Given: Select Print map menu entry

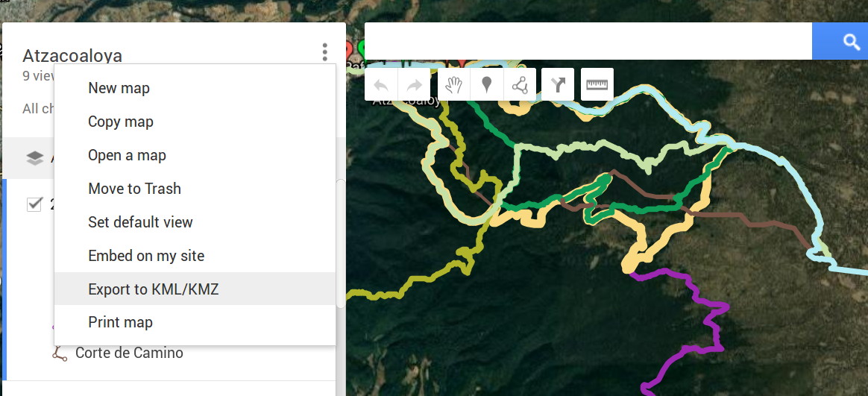Looking at the screenshot, I should point(120,323).
